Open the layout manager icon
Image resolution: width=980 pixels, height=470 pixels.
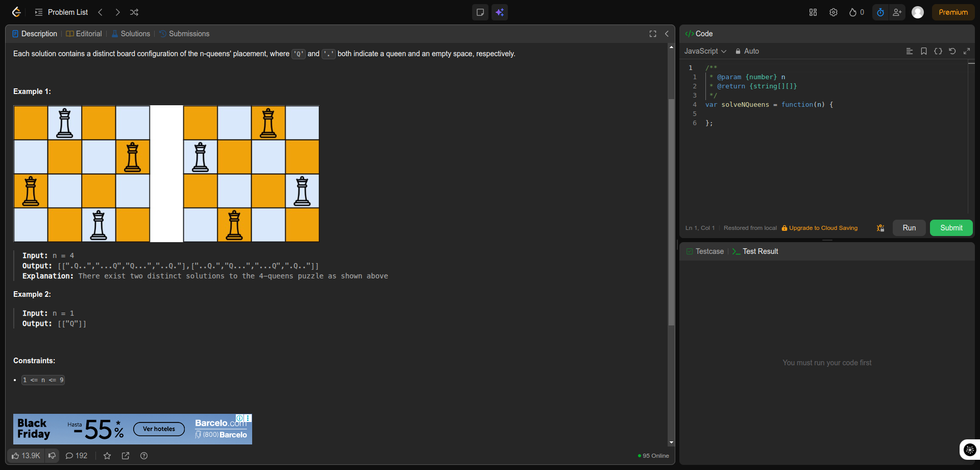pyautogui.click(x=813, y=12)
